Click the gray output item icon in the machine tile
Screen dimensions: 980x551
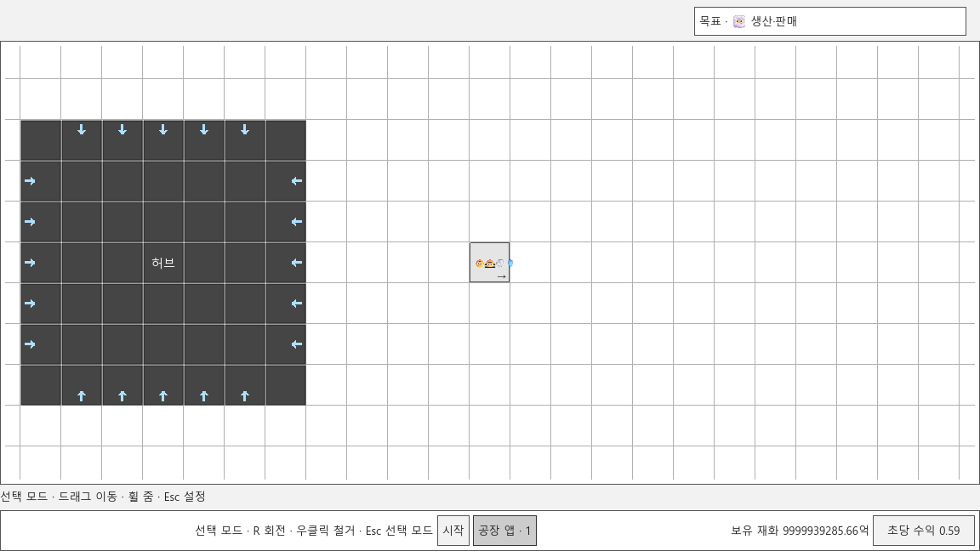(x=500, y=264)
